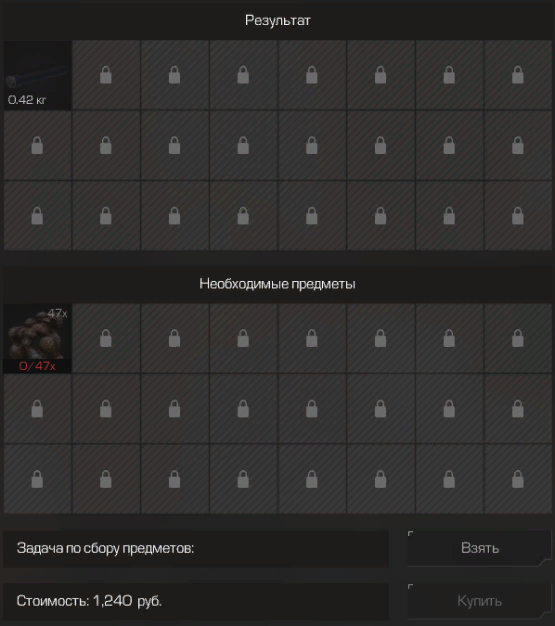Click bottom-right locked slot in Результат grid
This screenshot has height=626, width=555.
coord(518,216)
